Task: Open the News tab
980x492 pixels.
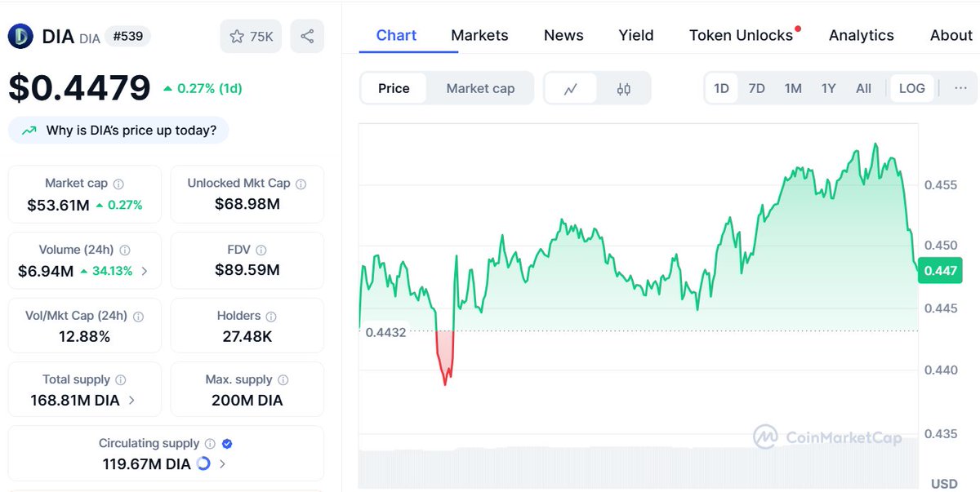Action: click(563, 35)
